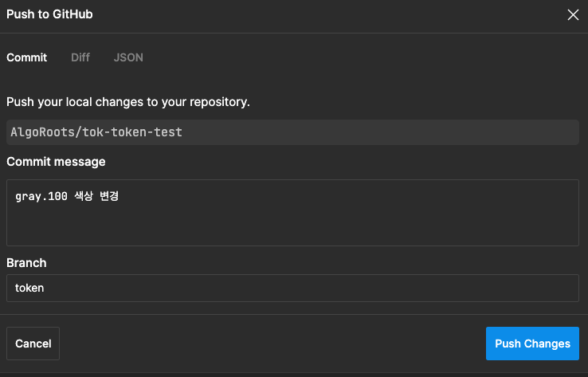Open the JSON tab

[128, 57]
